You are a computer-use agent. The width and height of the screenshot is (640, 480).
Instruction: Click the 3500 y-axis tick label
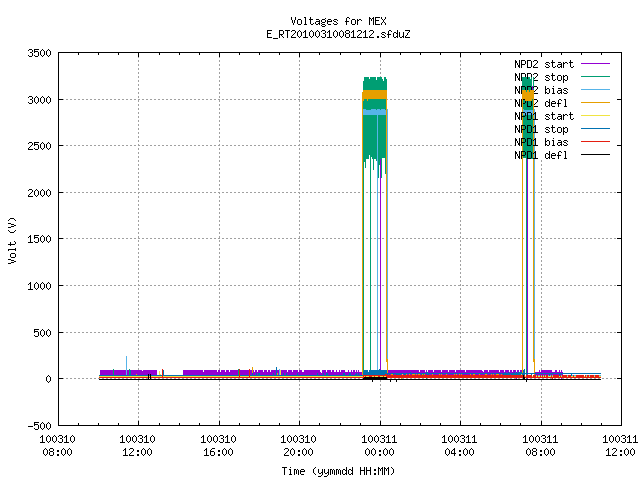40,53
